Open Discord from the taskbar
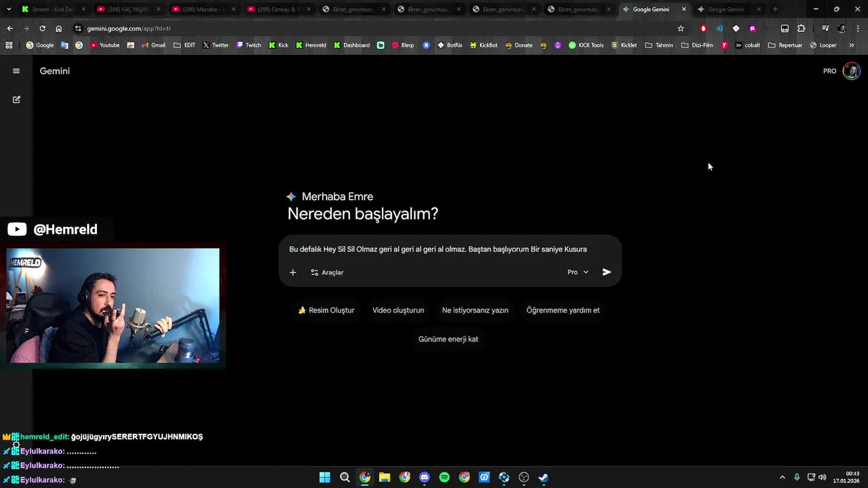The width and height of the screenshot is (868, 488). click(x=425, y=477)
